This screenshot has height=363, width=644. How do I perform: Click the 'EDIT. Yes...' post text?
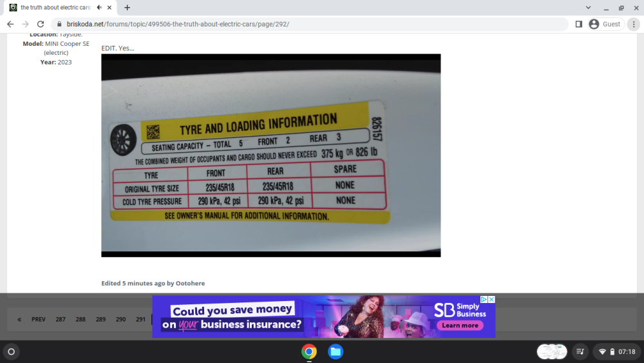click(118, 48)
